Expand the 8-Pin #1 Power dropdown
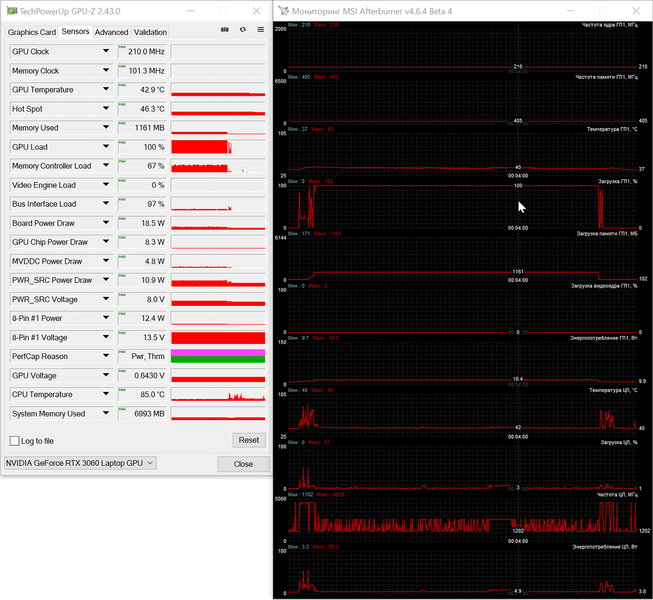 click(x=106, y=318)
